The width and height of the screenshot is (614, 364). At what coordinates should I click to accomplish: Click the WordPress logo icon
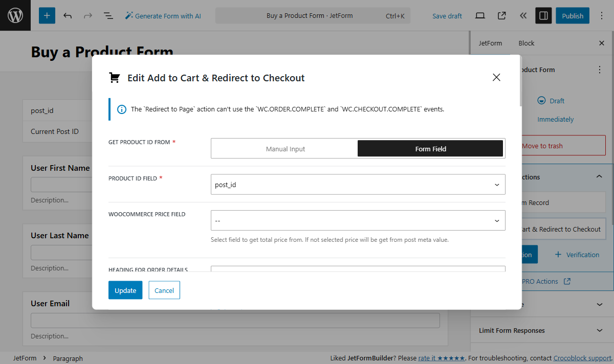click(15, 15)
